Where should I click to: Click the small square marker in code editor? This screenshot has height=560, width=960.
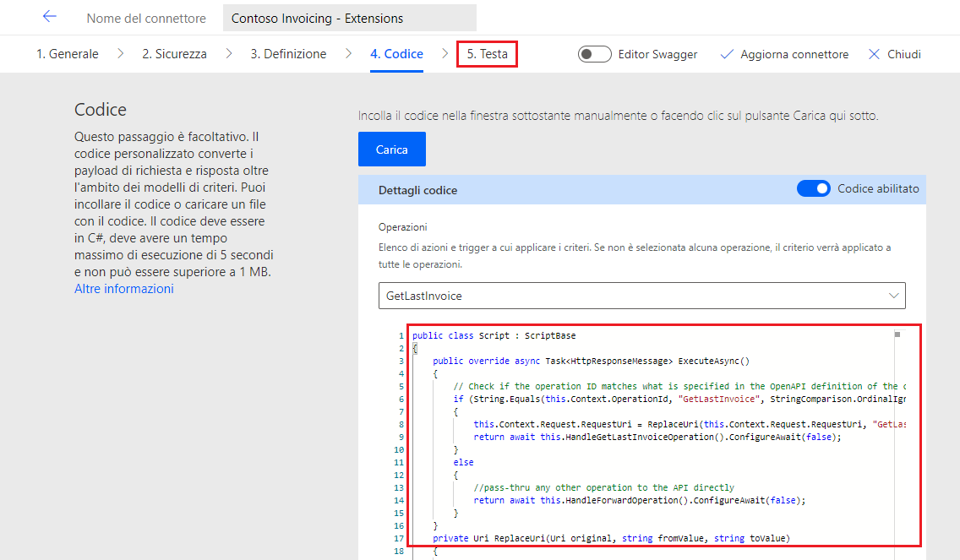[x=897, y=334]
